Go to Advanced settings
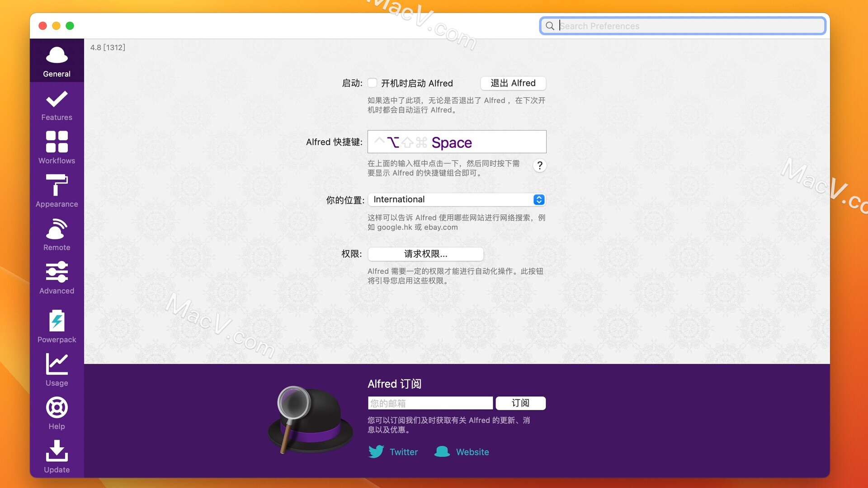 [x=57, y=278]
